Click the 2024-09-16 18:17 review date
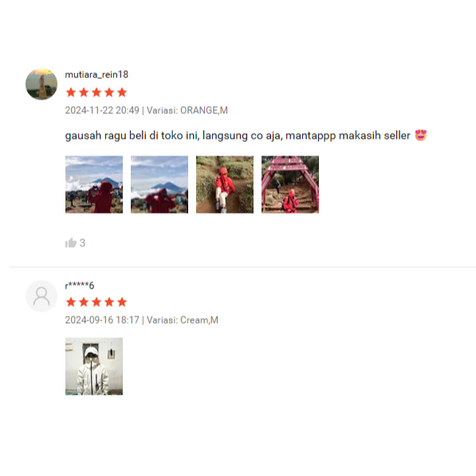 [102, 320]
